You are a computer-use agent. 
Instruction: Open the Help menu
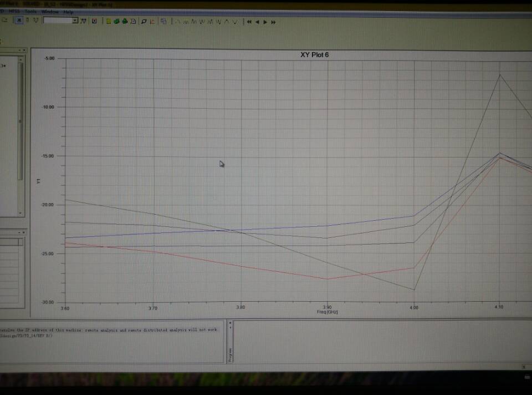click(68, 12)
